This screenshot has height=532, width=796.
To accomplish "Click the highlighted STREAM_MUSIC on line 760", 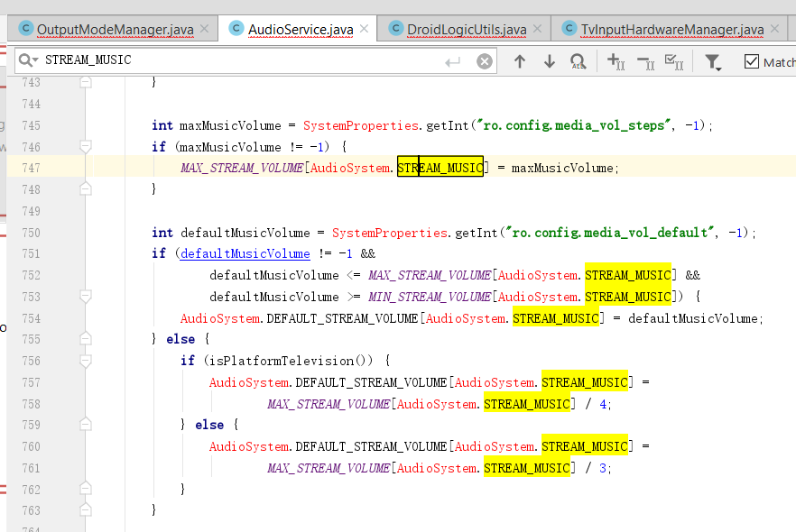I will pyautogui.click(x=585, y=446).
